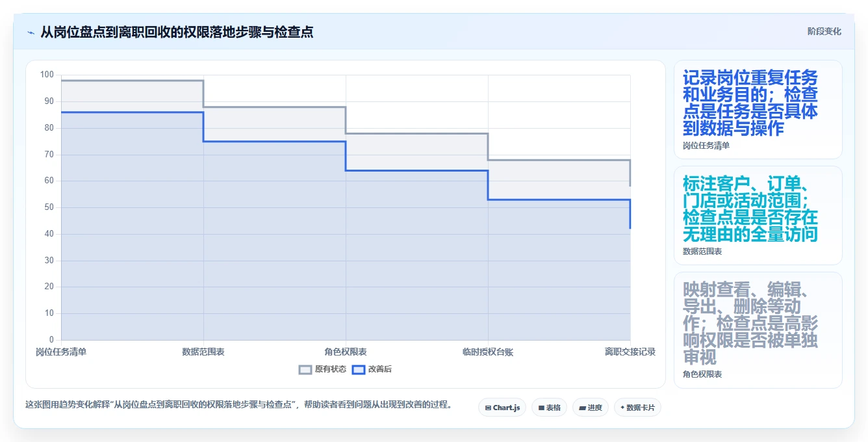Click the gray 原有状态 legend swatch
This screenshot has width=868, height=442.
305,369
